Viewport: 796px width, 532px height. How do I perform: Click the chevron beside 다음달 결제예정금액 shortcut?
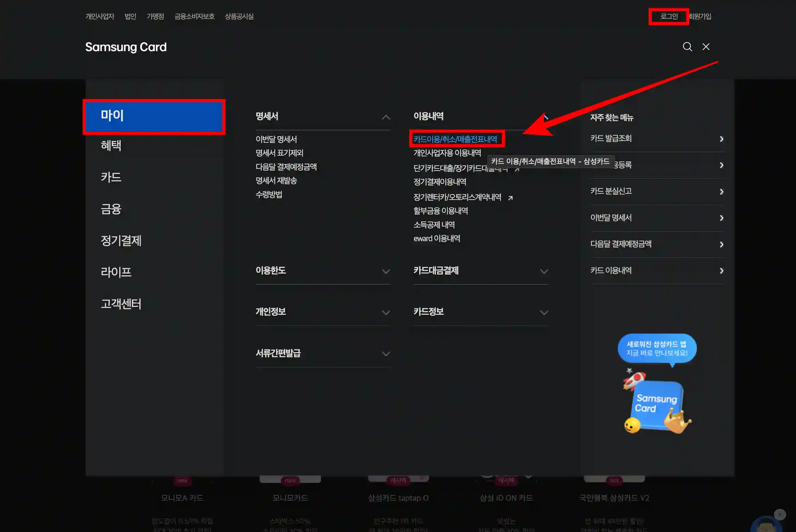[721, 245]
